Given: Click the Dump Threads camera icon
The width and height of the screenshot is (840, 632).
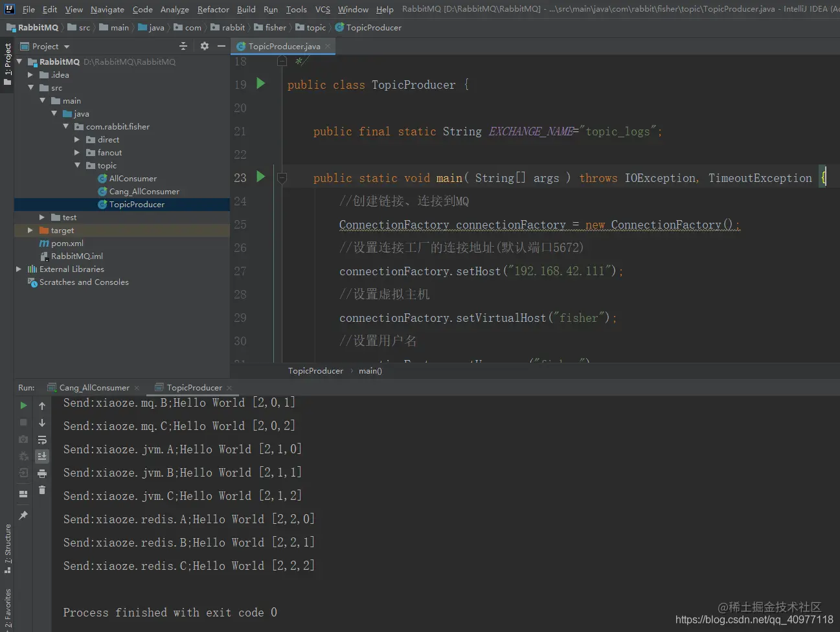Looking at the screenshot, I should pos(23,439).
